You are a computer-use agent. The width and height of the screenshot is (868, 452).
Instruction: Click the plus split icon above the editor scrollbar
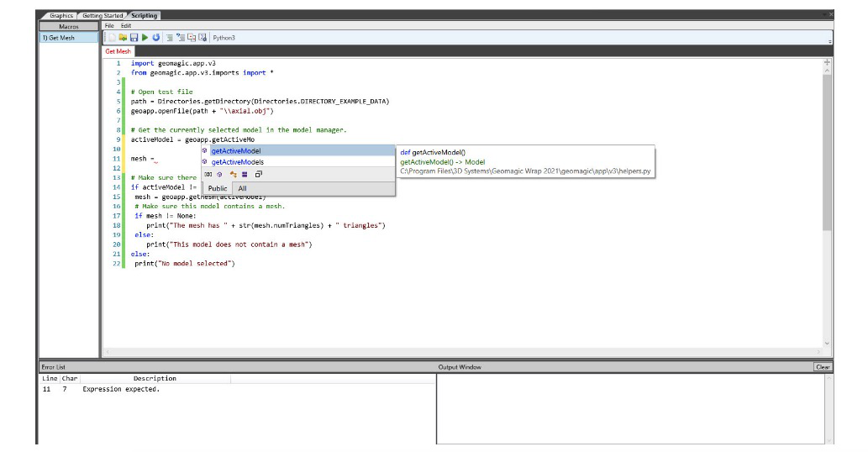[x=827, y=62]
